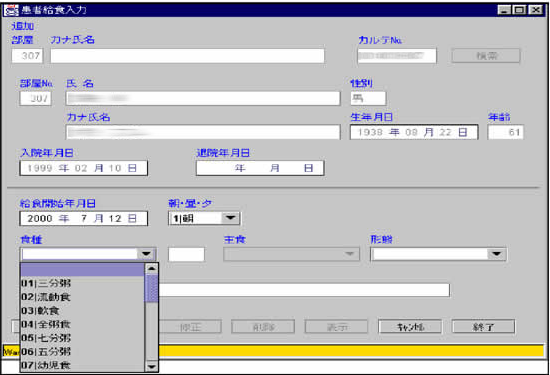
Task: Click the キャンセル button
Action: pyautogui.click(x=410, y=327)
